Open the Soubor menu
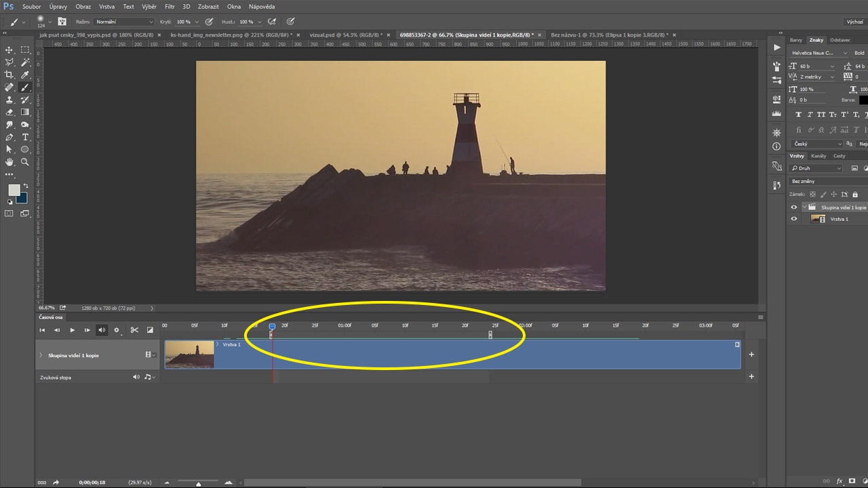Viewport: 868px width, 488px height. coord(31,6)
